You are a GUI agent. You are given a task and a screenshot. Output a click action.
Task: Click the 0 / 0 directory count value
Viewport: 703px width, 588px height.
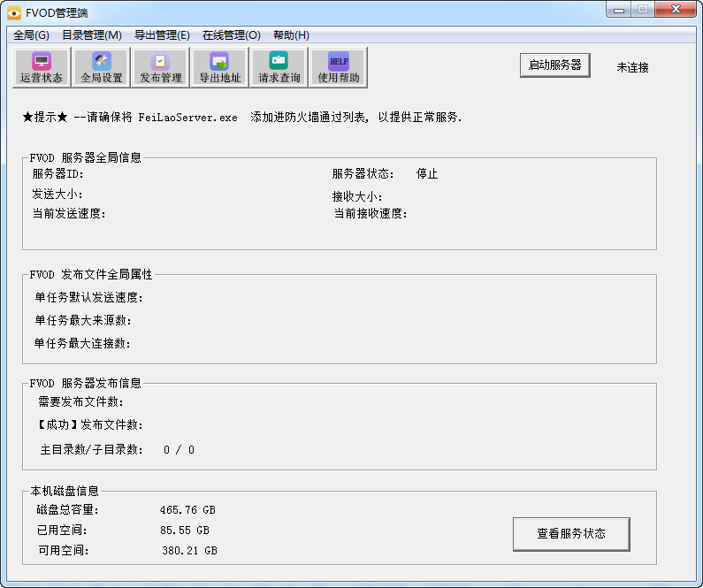[x=179, y=449]
